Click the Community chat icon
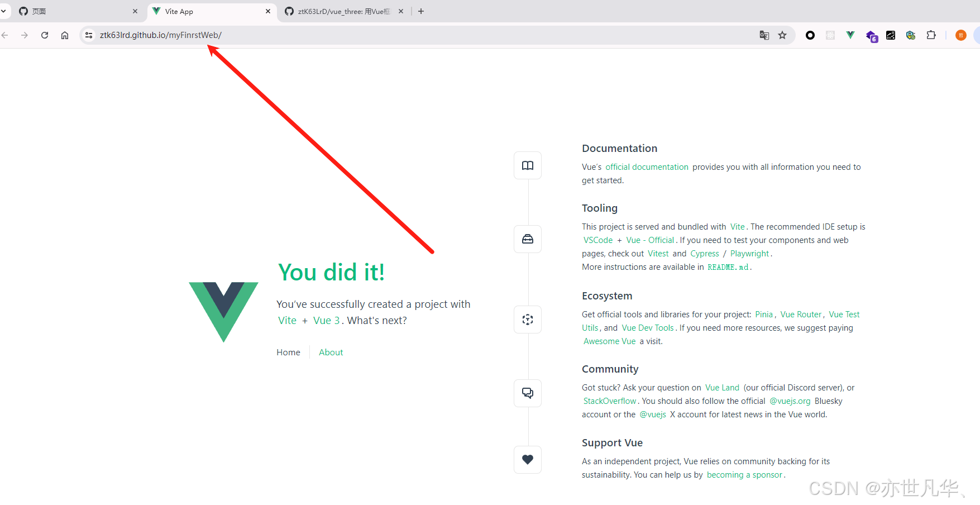Image resolution: width=980 pixels, height=505 pixels. click(528, 393)
